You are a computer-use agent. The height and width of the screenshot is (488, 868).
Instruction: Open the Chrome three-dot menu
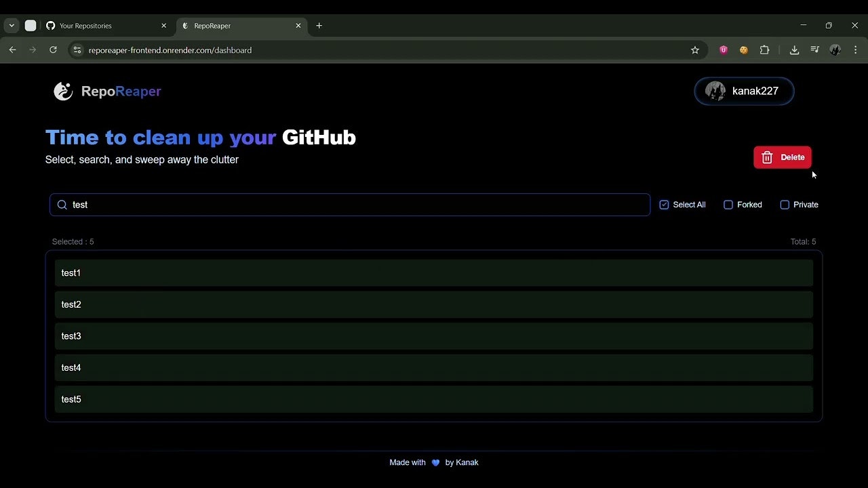856,50
